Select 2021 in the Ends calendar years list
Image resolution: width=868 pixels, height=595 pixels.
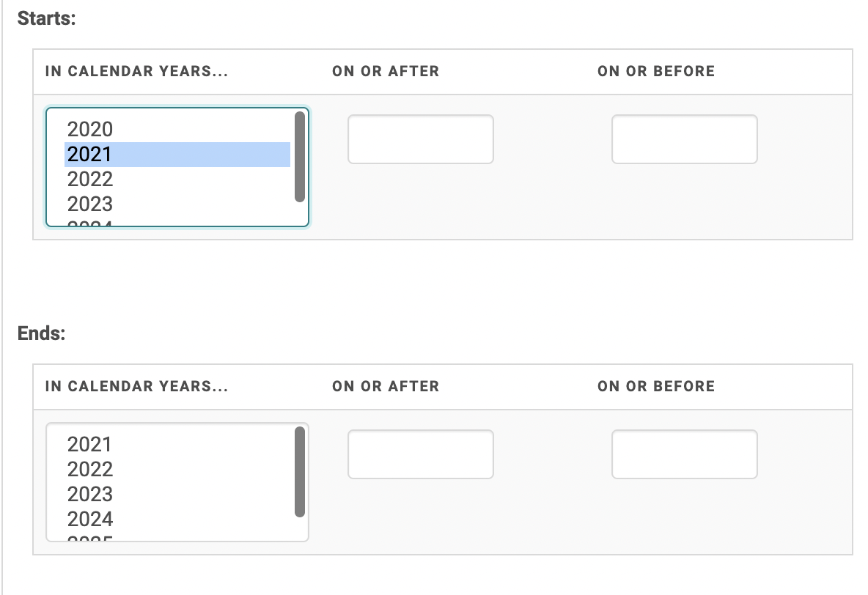(x=90, y=445)
